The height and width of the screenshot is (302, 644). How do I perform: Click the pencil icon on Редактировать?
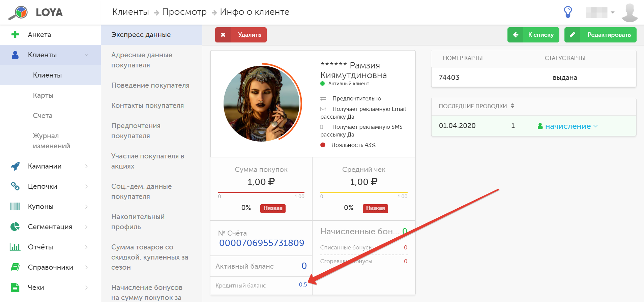click(572, 35)
